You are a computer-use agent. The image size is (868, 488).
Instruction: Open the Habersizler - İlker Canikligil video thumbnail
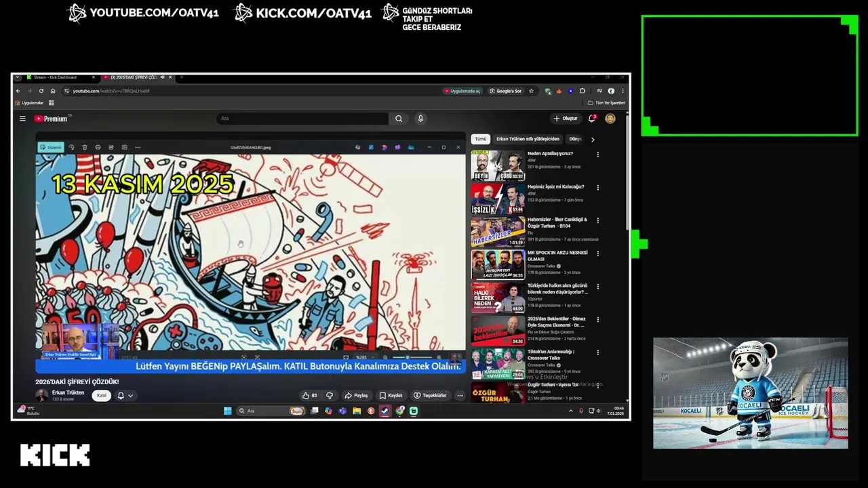pos(498,232)
